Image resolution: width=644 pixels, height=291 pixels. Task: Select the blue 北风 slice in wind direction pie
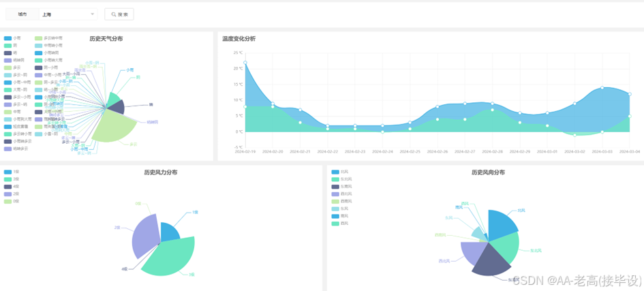(501, 226)
